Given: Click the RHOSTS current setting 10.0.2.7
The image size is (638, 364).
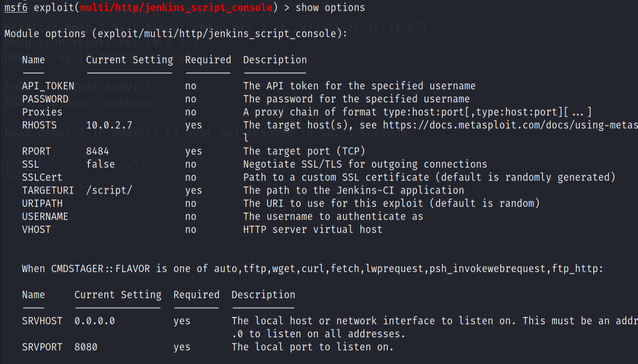Looking at the screenshot, I should point(109,125).
